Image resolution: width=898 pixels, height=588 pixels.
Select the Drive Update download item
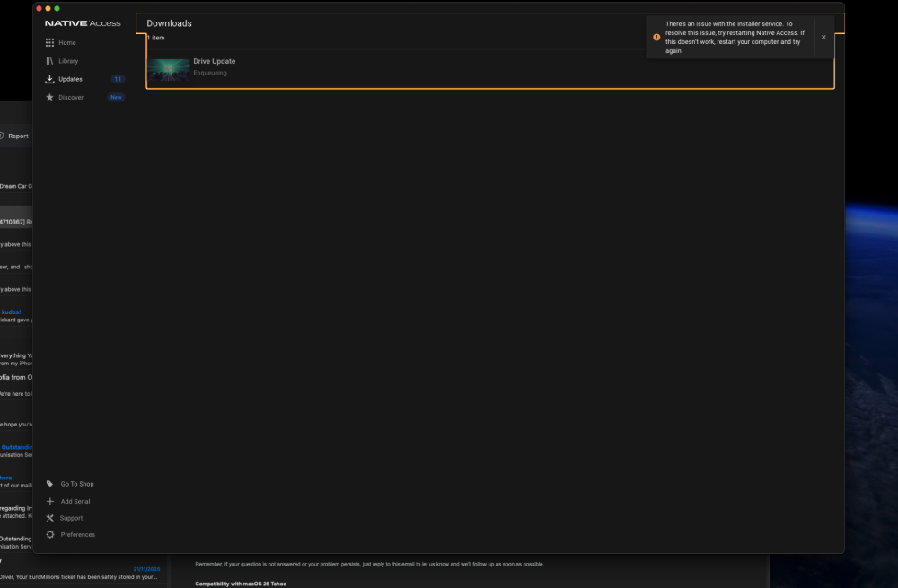pos(490,69)
